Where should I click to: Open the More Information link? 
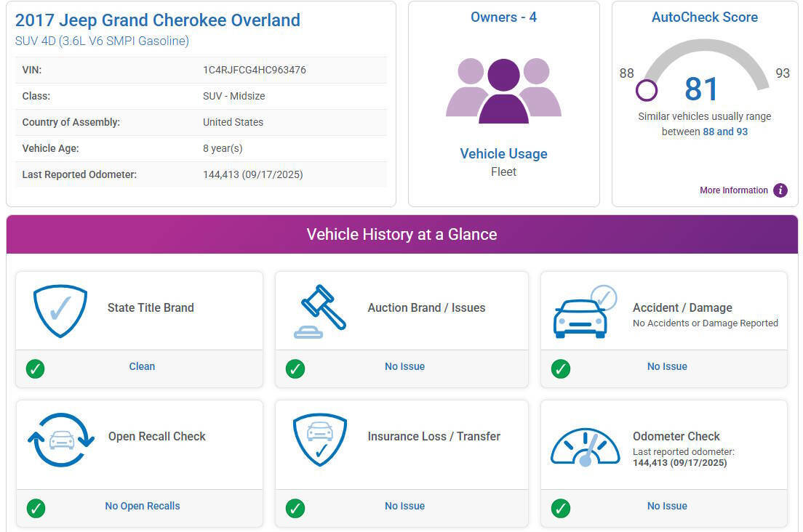coord(733,190)
